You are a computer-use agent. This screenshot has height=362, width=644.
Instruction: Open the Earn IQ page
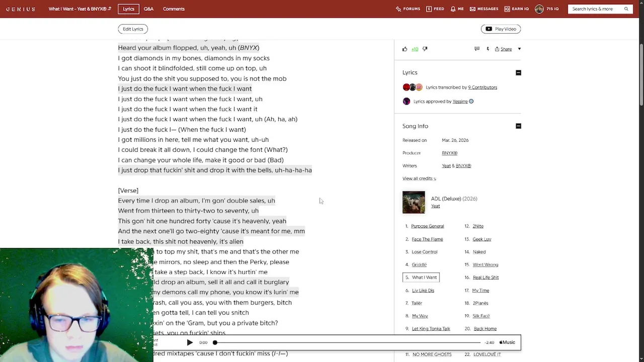pyautogui.click(x=516, y=9)
